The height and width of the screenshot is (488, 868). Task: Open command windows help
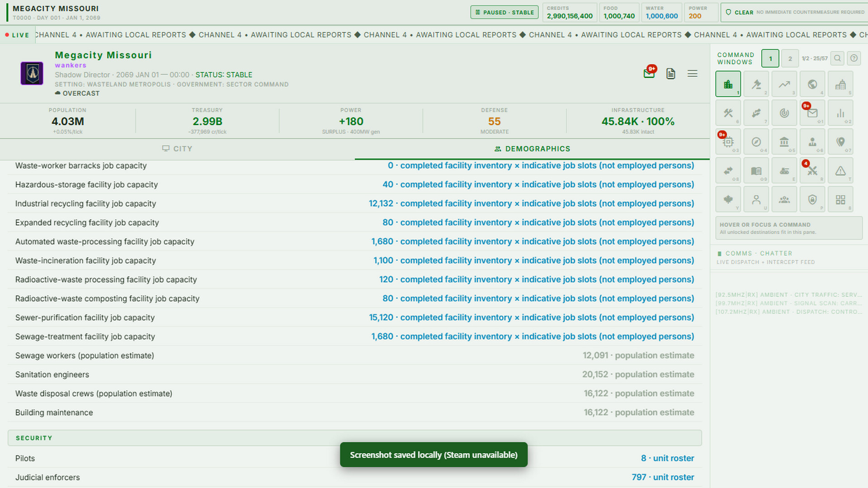pos(854,58)
